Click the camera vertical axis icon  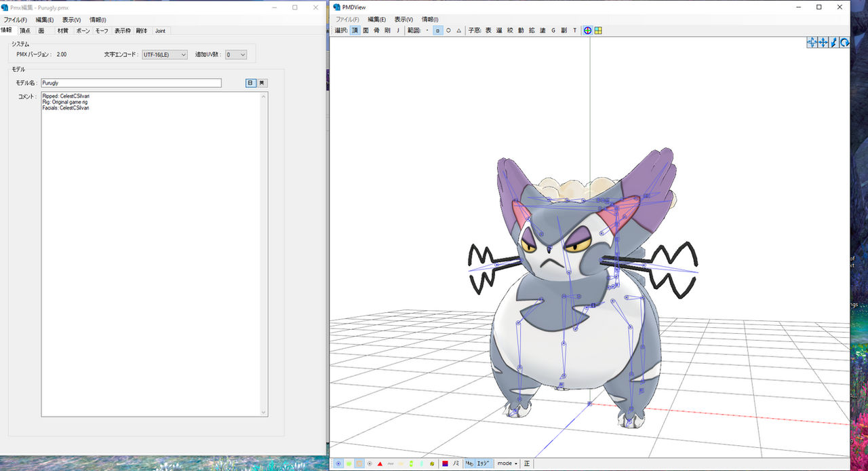(833, 42)
